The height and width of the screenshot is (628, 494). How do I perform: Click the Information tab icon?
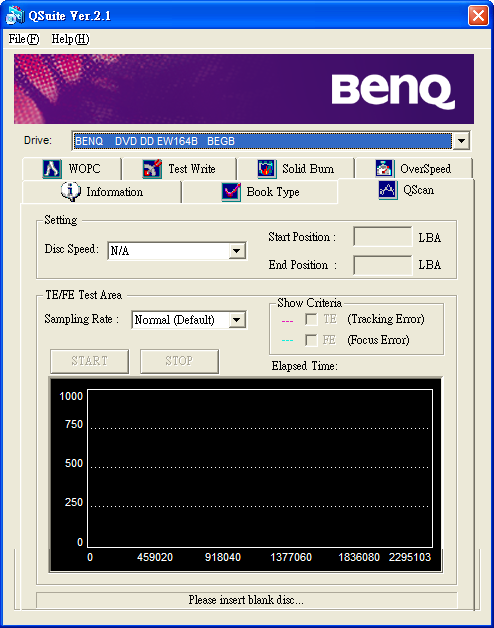71,191
